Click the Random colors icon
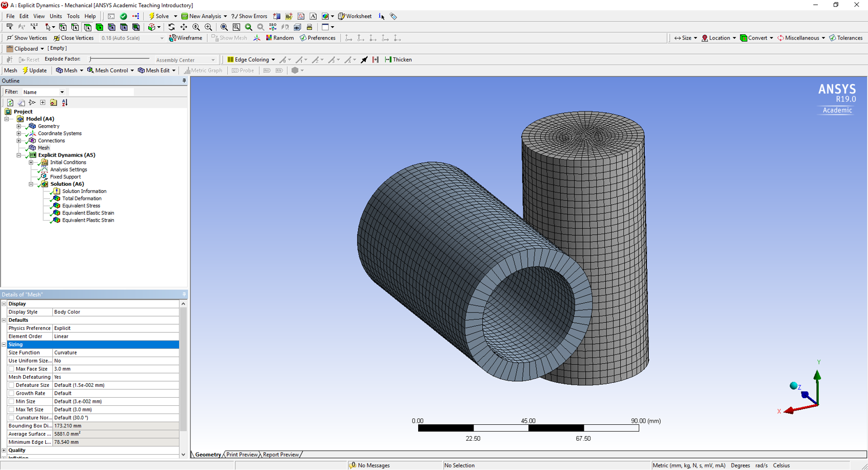This screenshot has height=470, width=868. pos(280,38)
